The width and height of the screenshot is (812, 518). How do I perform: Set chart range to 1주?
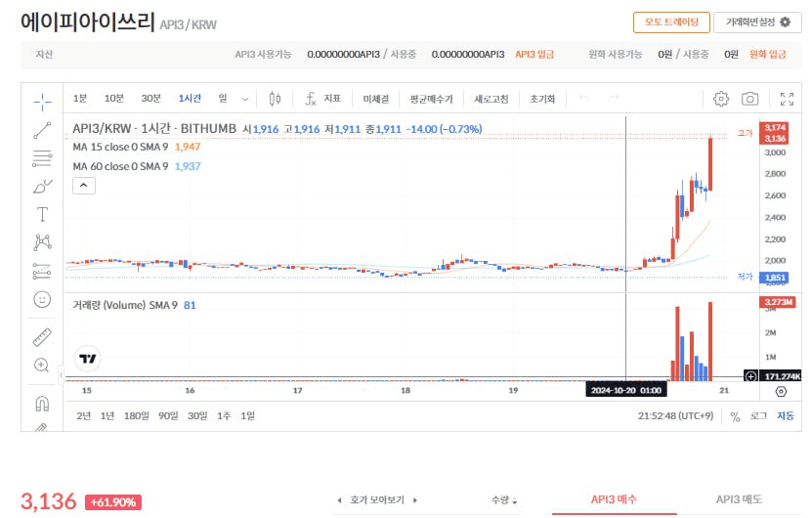click(x=224, y=416)
